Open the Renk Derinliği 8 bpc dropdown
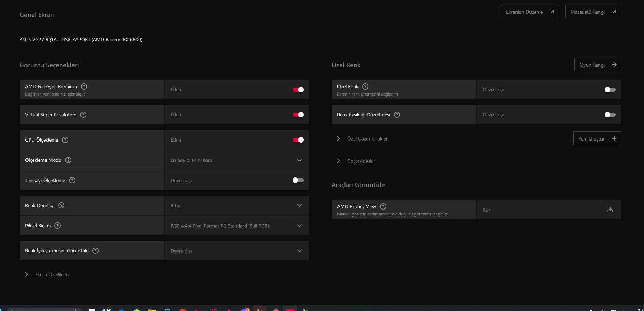This screenshot has width=644, height=311. click(x=237, y=205)
